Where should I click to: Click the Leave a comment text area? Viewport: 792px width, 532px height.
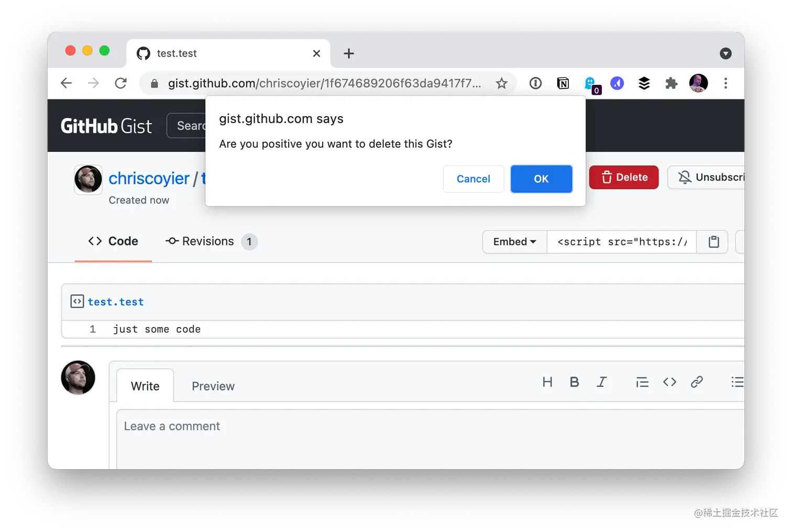click(430, 439)
